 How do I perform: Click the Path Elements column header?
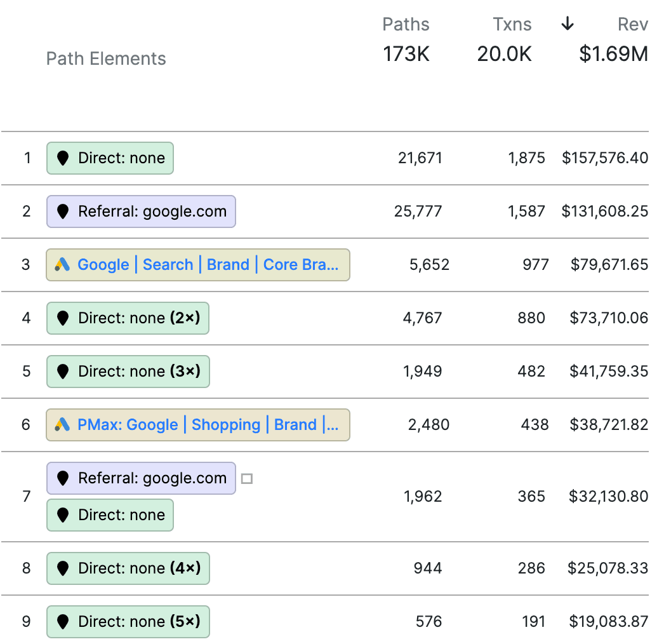click(x=106, y=58)
